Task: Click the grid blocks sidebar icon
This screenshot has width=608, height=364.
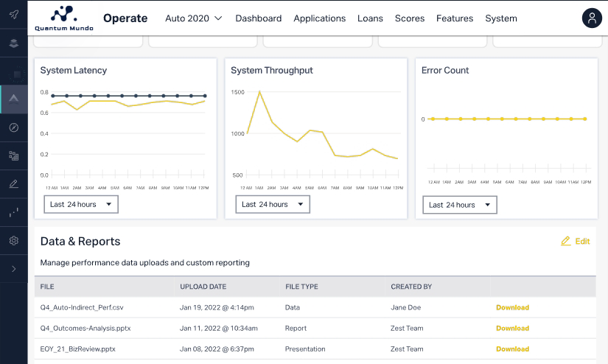Action: 13,155
